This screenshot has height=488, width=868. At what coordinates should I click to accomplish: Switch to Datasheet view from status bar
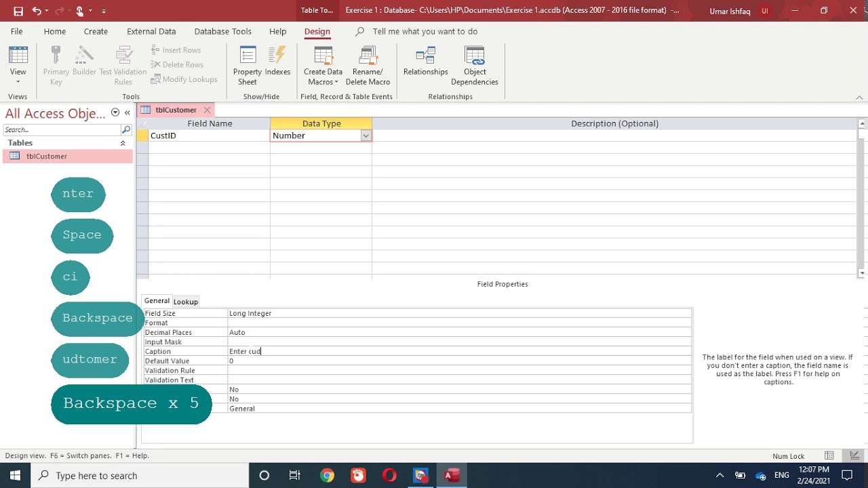pyautogui.click(x=829, y=455)
